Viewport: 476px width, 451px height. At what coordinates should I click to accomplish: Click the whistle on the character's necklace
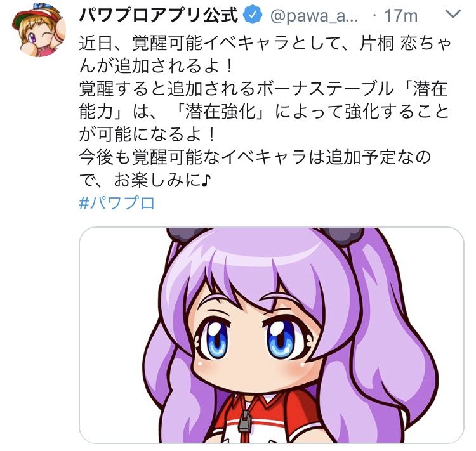click(x=244, y=421)
